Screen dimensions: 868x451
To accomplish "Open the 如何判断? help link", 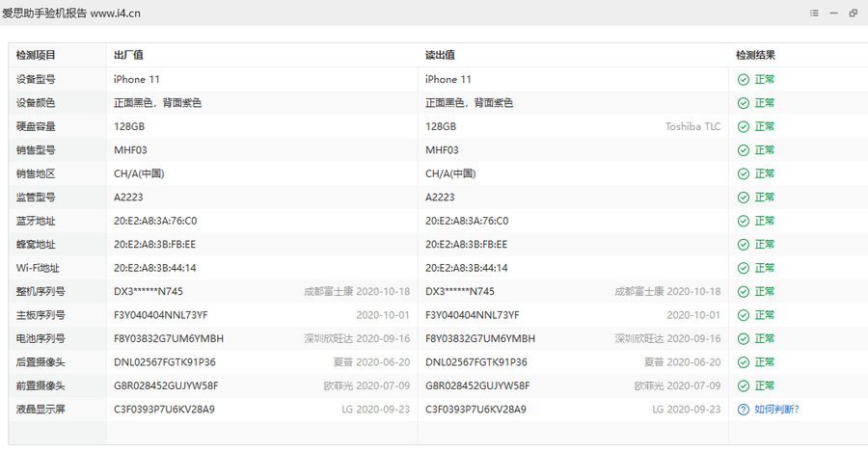I will (776, 410).
